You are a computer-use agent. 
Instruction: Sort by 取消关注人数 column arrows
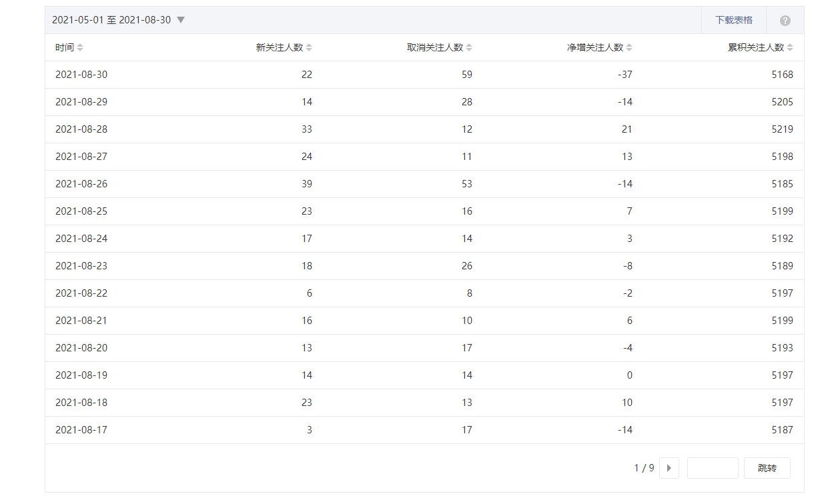(469, 48)
